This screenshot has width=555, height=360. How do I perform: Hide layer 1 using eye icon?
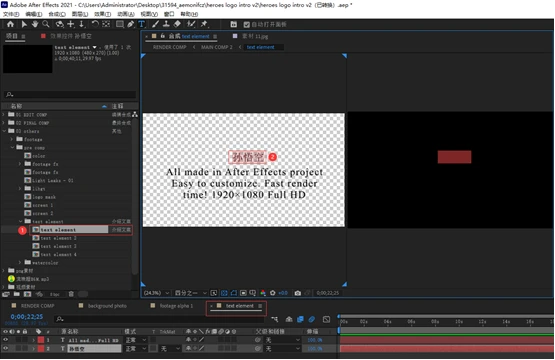click(5, 340)
